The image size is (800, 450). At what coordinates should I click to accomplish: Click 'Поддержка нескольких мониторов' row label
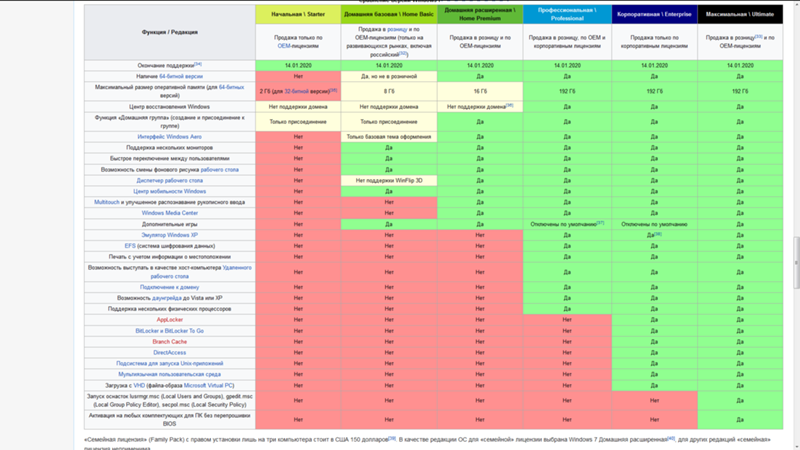coord(169,148)
